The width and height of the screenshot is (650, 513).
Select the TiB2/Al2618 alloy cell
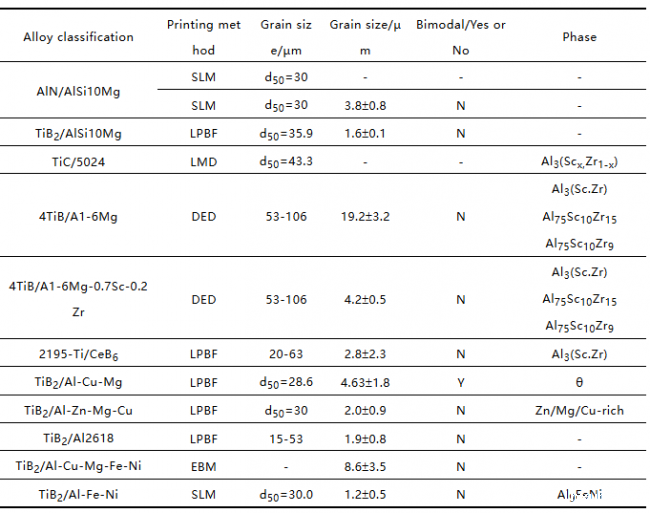(x=78, y=438)
